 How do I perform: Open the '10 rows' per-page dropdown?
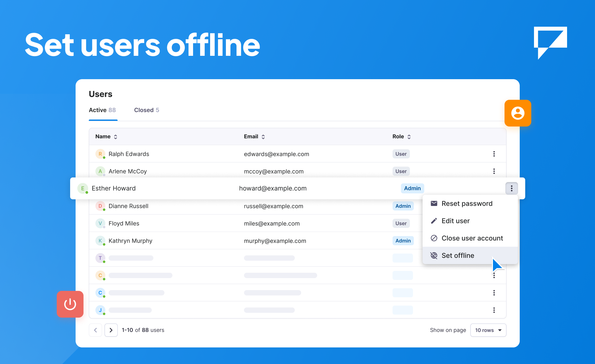pos(488,330)
